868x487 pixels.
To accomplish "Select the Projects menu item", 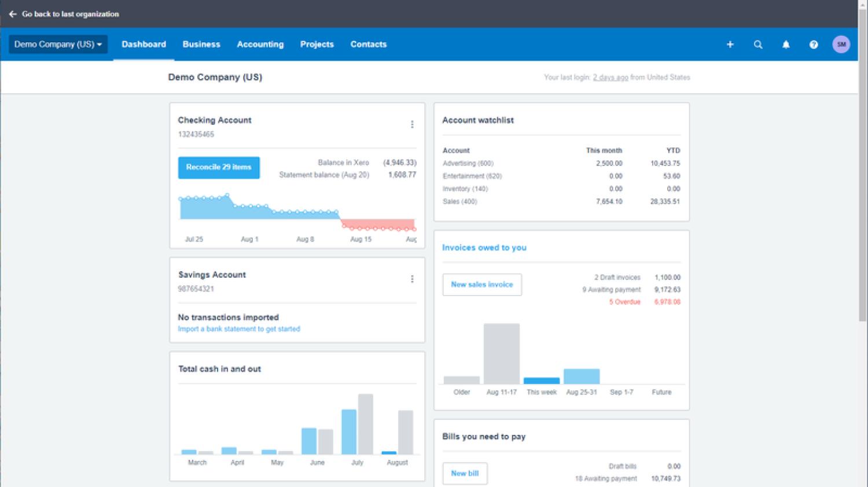I will [317, 45].
